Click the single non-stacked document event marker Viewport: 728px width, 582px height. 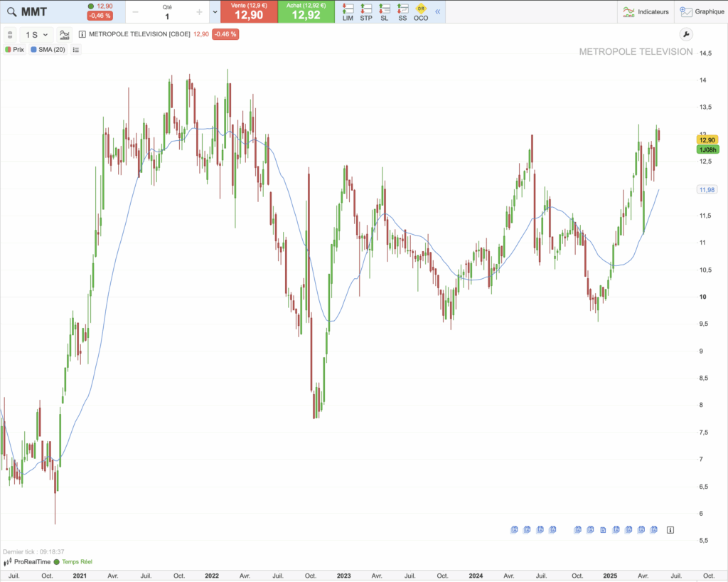[603, 530]
